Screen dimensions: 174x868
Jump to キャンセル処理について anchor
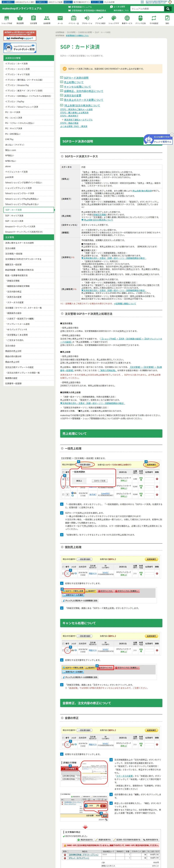(x=77, y=87)
